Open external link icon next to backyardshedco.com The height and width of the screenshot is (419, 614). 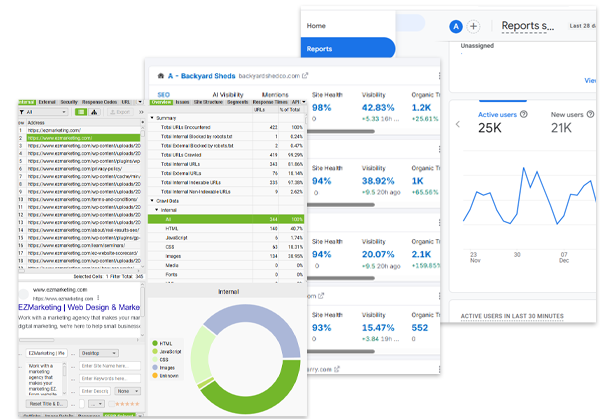pyautogui.click(x=305, y=76)
